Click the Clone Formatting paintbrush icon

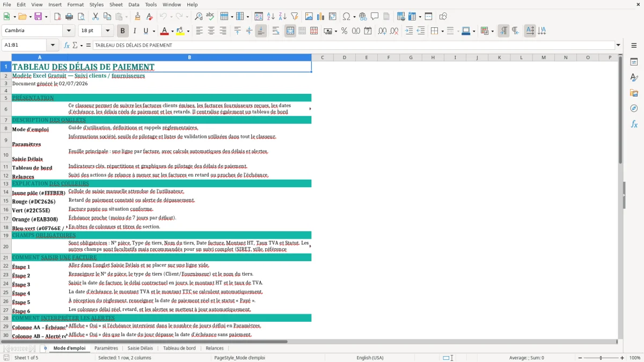[x=137, y=17]
